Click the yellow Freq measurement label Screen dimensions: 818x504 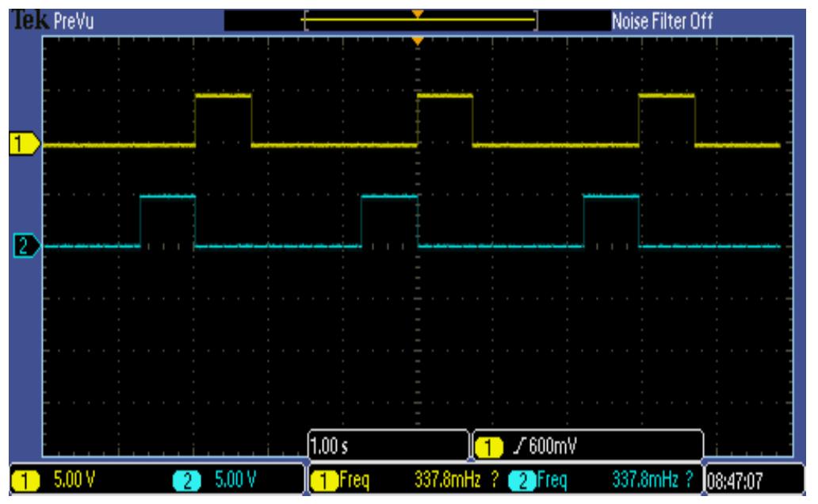[x=354, y=480]
